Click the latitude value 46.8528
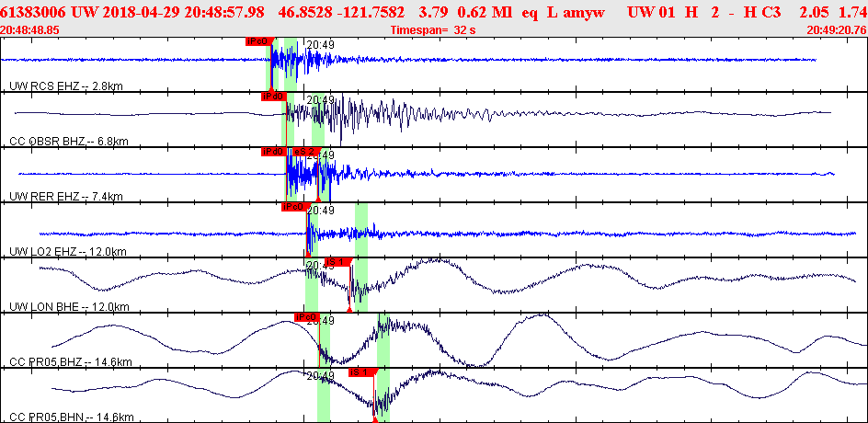Screen dimensions: 868x423 (307, 12)
